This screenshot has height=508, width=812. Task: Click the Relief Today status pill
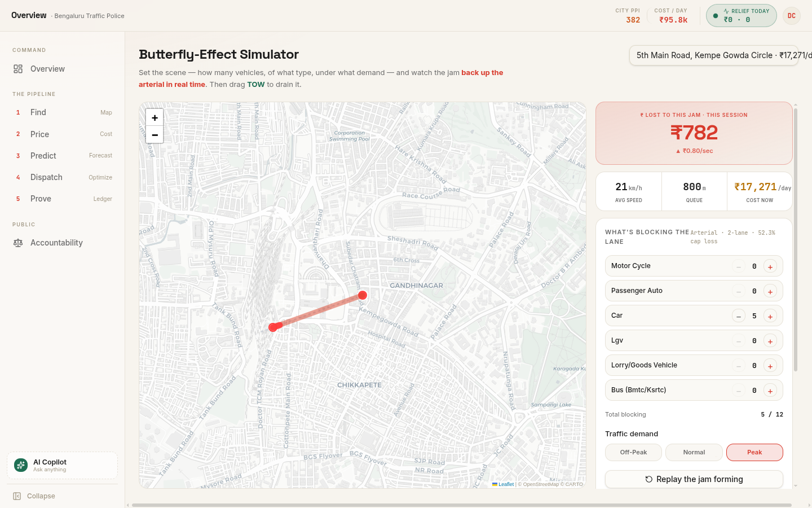click(x=742, y=16)
